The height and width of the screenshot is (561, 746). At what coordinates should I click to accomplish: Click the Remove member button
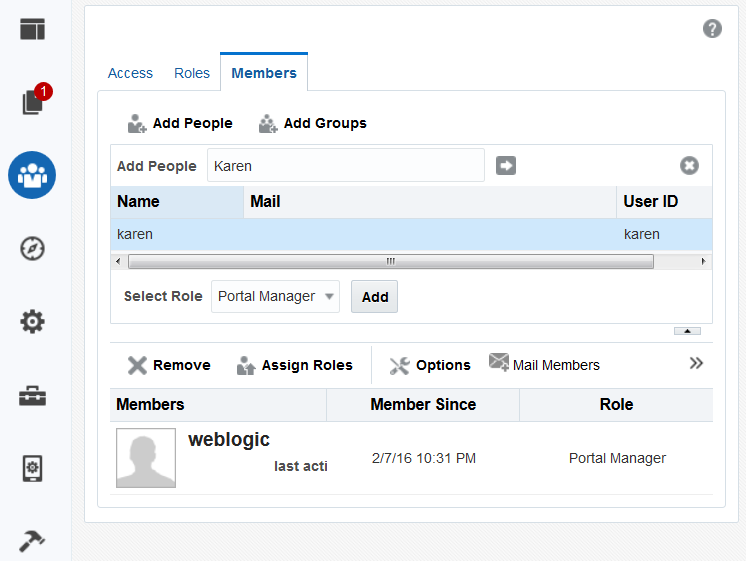tap(169, 365)
